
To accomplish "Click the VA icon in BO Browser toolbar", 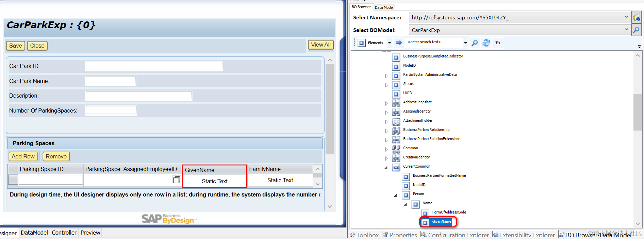I will coord(498,43).
